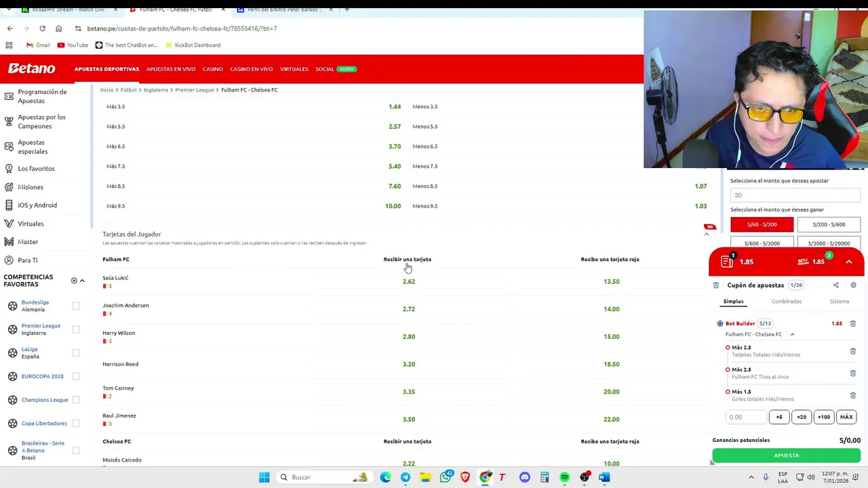Select the S/200 - S/600 win range
Screen dimensions: 868x488
pos(829,224)
